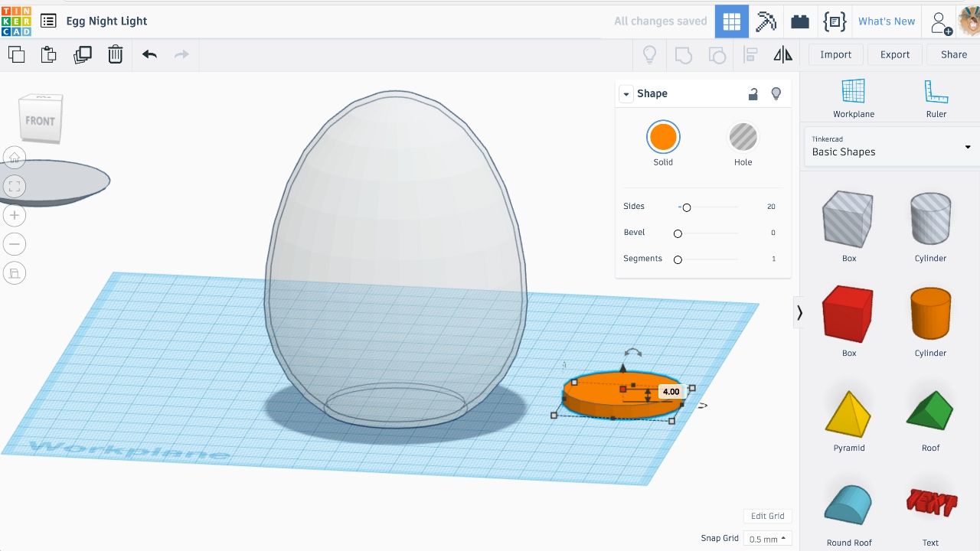
Task: Open the Codeblocks editor icon
Action: tap(834, 21)
